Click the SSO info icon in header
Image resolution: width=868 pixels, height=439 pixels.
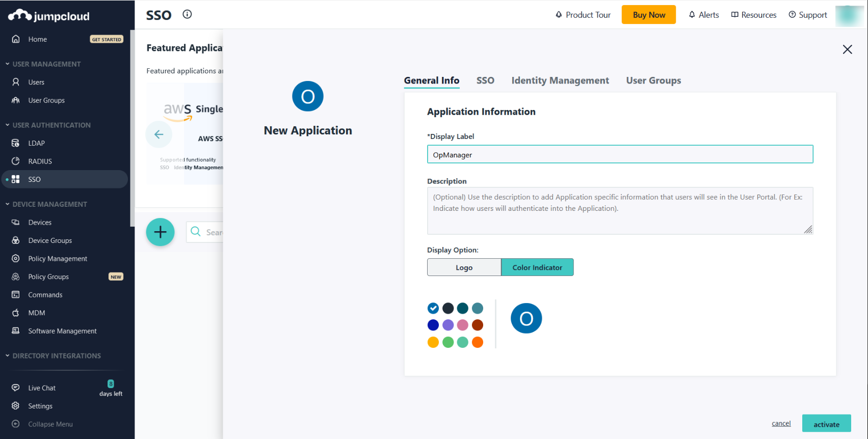tap(187, 14)
